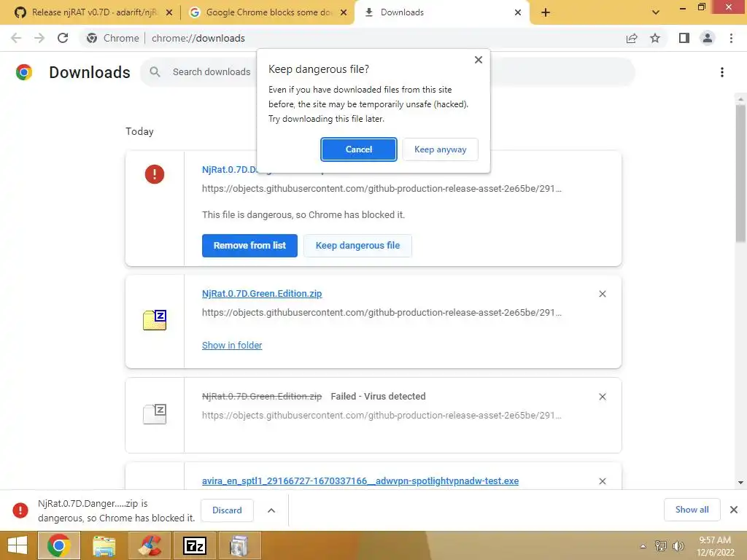Open 7-Zip from the taskbar
This screenshot has height=560, width=747.
coord(195,545)
